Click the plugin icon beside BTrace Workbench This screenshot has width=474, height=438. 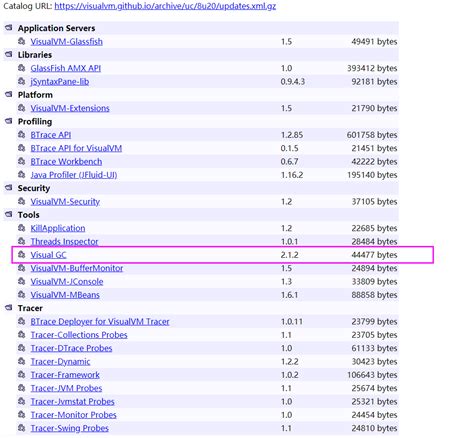tap(22, 161)
